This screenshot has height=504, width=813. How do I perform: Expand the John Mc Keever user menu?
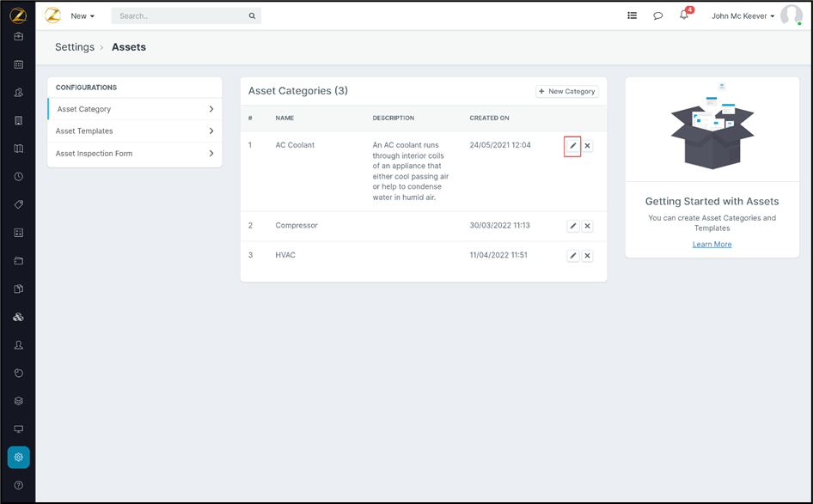743,15
